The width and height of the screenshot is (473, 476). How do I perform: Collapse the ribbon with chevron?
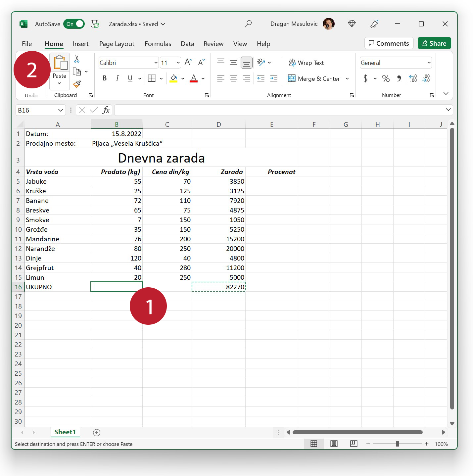[x=446, y=93]
